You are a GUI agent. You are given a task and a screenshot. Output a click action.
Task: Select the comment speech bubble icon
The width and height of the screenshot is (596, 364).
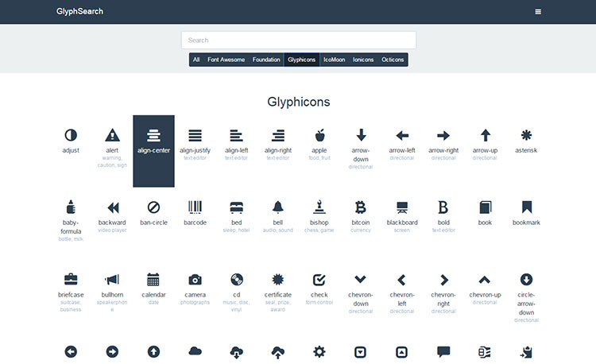tap(443, 352)
